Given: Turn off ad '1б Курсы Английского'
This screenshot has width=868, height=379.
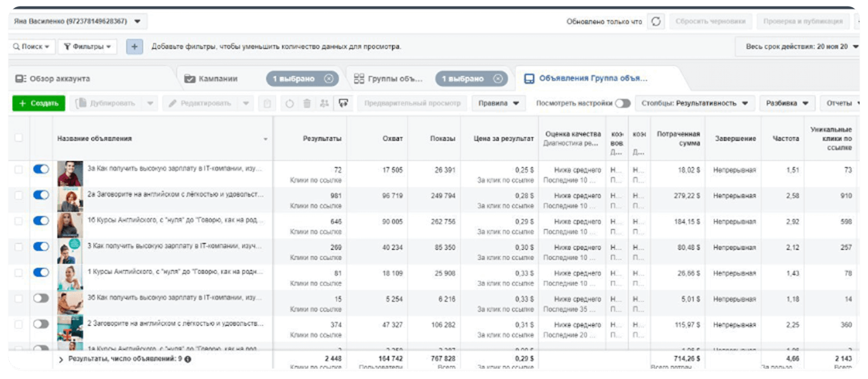Looking at the screenshot, I should click(x=41, y=221).
